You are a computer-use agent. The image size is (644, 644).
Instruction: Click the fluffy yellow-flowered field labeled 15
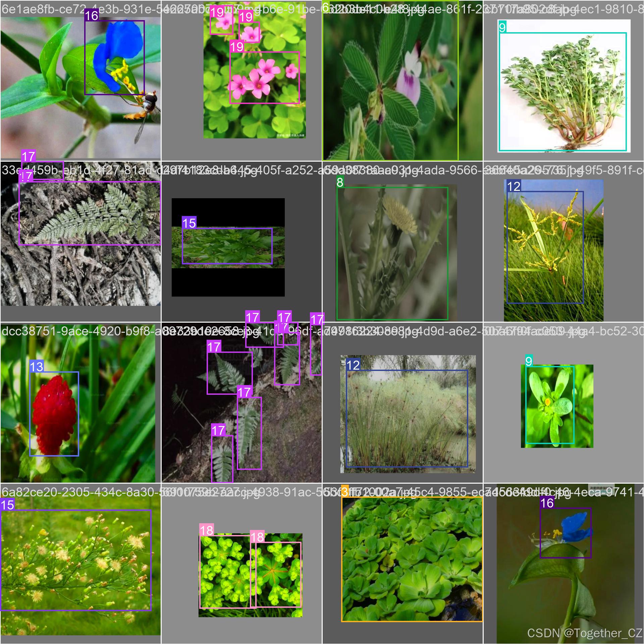pyautogui.click(x=76, y=560)
